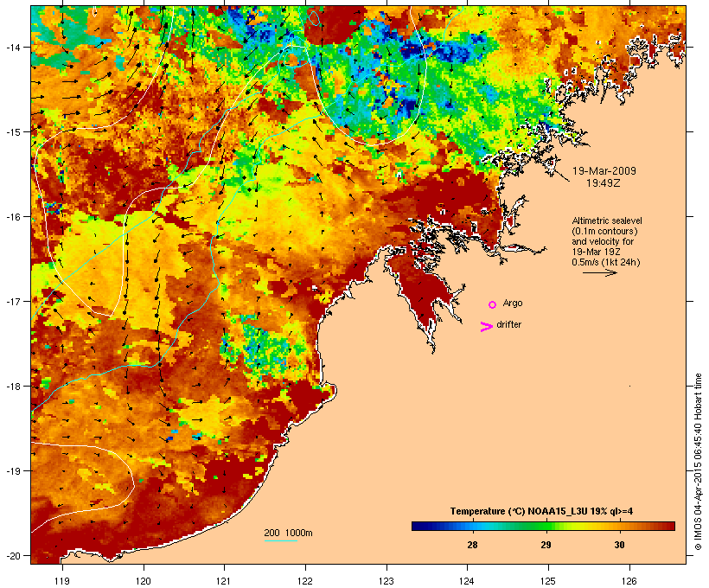Click the magenta Argo circle marker in legend
The width and height of the screenshot is (709, 588).
click(493, 304)
